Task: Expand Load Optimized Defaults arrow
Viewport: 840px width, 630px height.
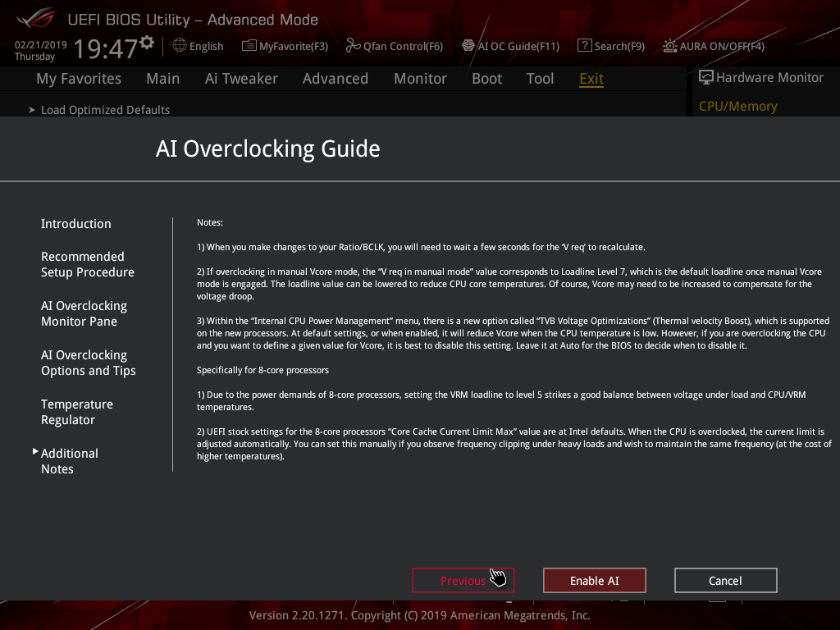Action: (32, 110)
